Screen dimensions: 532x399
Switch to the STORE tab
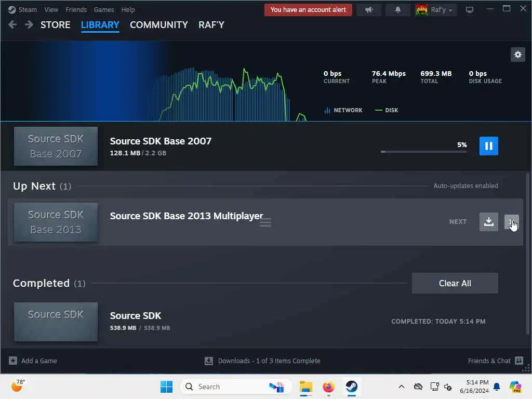(55, 25)
